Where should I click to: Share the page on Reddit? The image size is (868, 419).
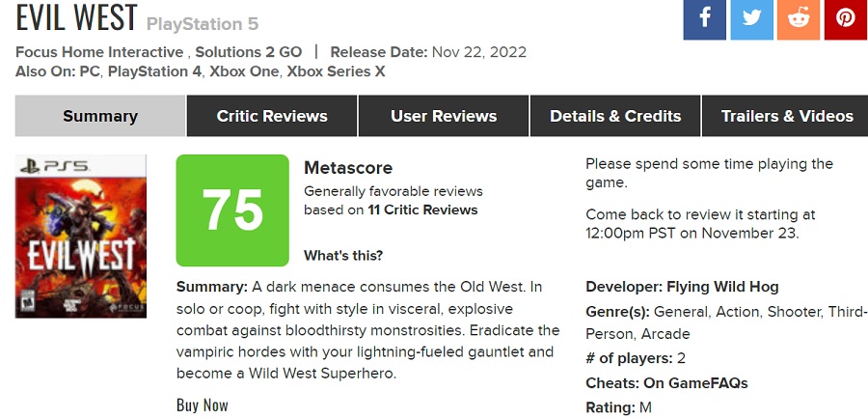[x=799, y=19]
